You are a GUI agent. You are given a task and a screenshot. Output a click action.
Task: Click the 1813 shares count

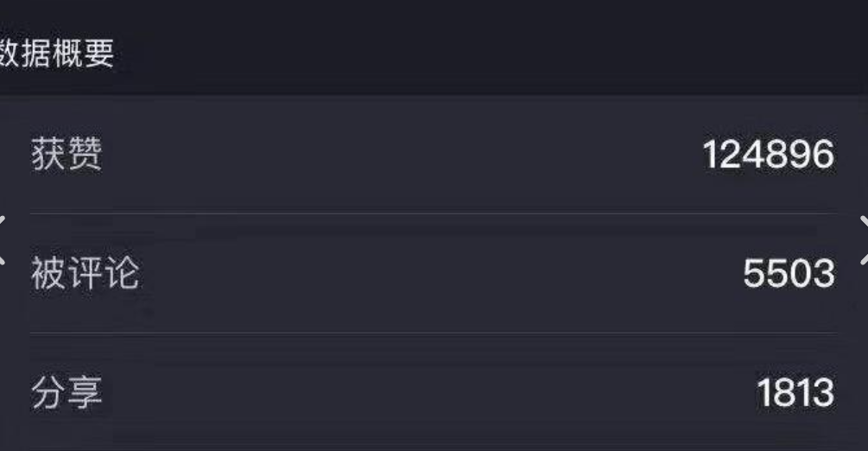tap(795, 393)
